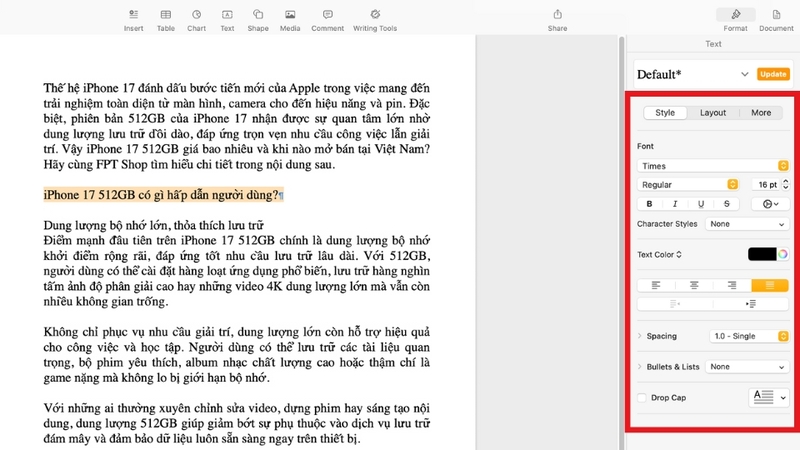Align text left
The image size is (800, 450).
pos(656,285)
